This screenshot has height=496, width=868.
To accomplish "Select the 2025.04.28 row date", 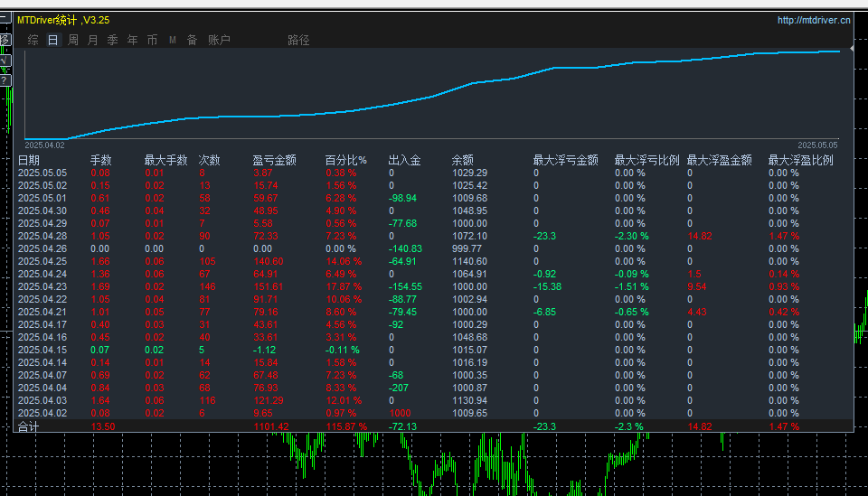I will pyautogui.click(x=42, y=236).
